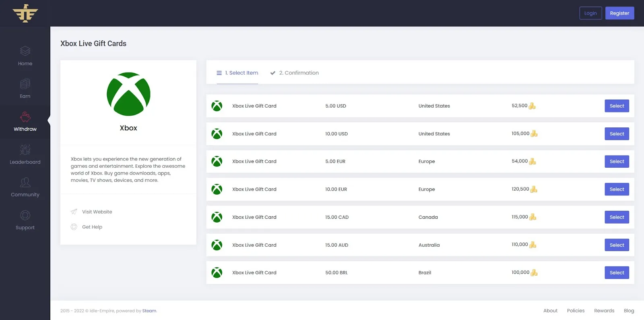Screen dimensions: 644x320
Task: Open the Visit Website link
Action: tap(97, 212)
